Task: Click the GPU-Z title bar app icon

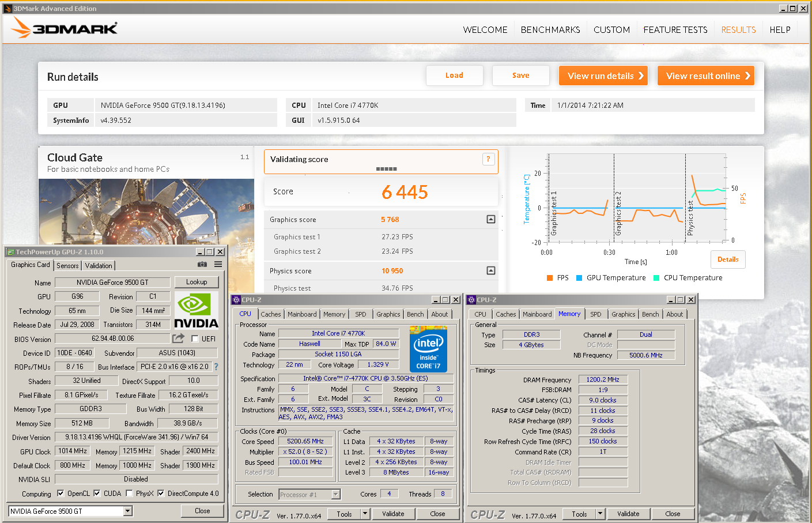Action: click(10, 252)
